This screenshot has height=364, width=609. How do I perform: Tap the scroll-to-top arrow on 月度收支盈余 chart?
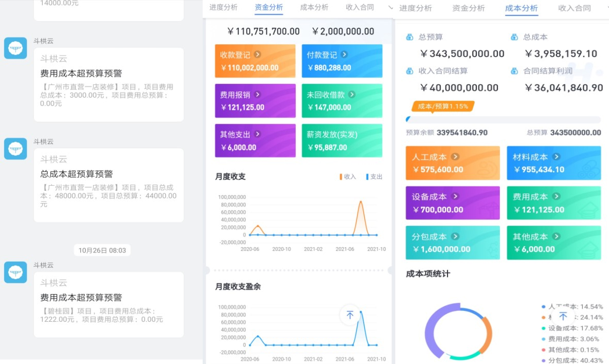350,315
